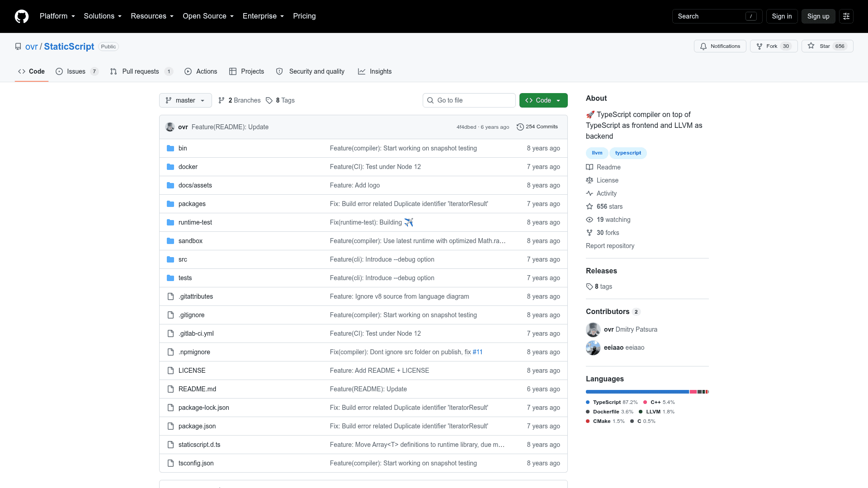Open ovr contributor avatar
The height and width of the screenshot is (488, 868).
coord(593,330)
